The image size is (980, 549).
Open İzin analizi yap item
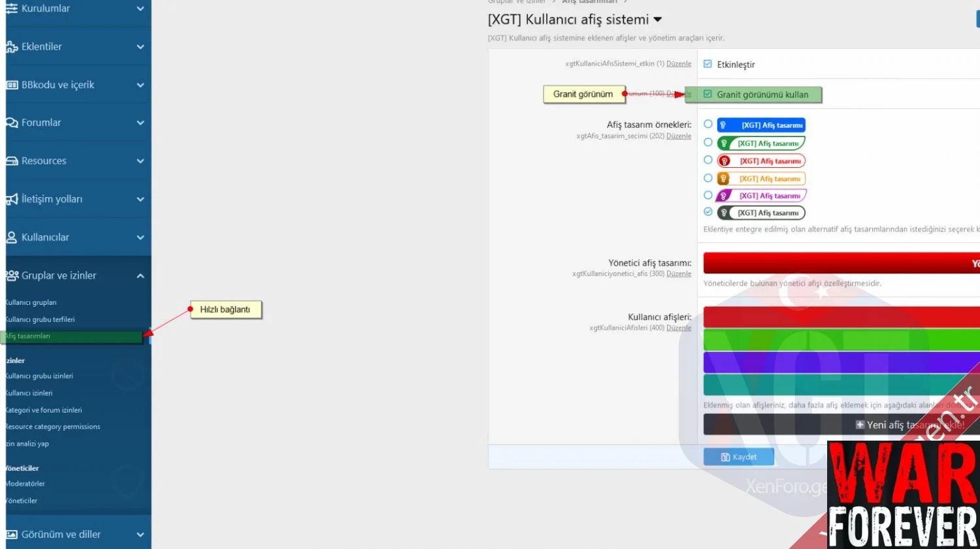click(x=27, y=444)
